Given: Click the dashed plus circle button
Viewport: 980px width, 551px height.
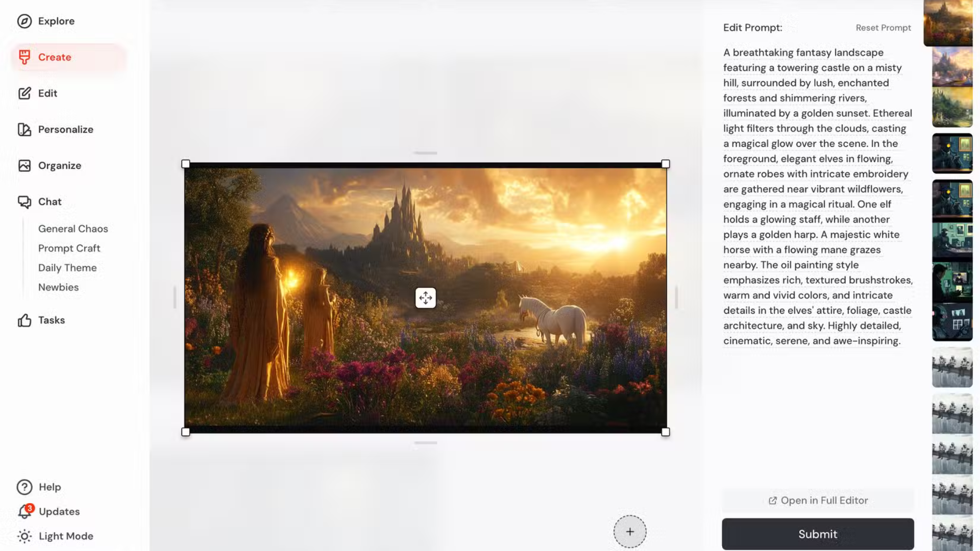Looking at the screenshot, I should tap(630, 532).
